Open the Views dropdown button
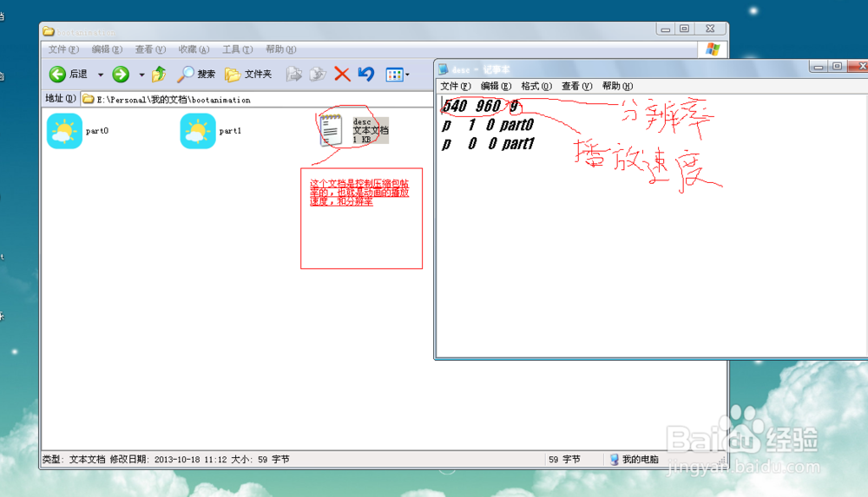 (398, 75)
